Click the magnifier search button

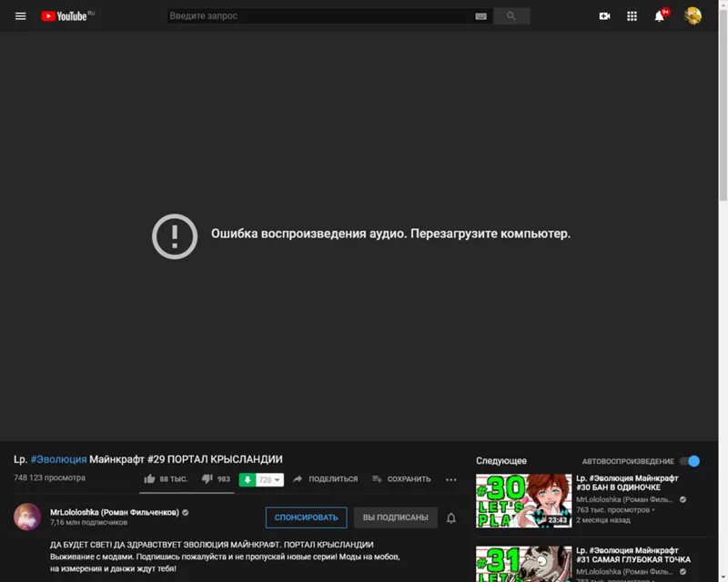point(511,15)
